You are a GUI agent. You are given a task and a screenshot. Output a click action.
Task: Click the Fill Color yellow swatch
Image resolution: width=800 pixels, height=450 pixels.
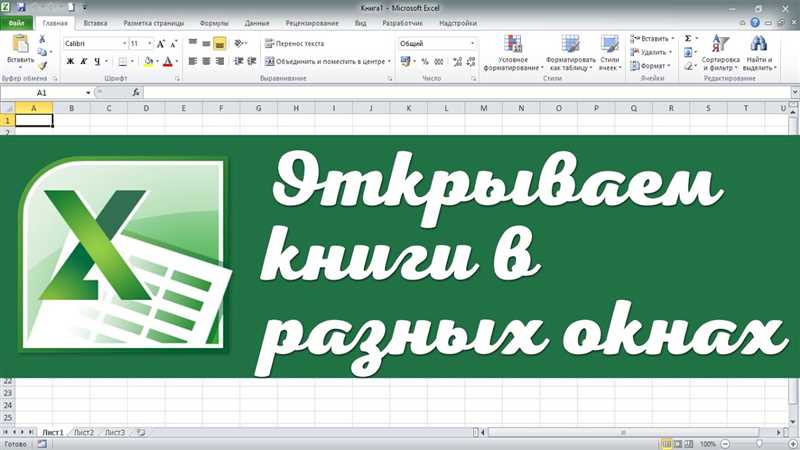tap(148, 62)
